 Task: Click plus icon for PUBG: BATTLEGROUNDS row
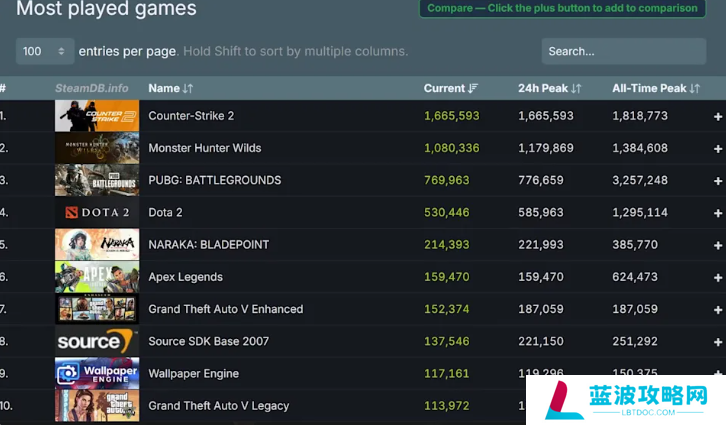pyautogui.click(x=718, y=181)
